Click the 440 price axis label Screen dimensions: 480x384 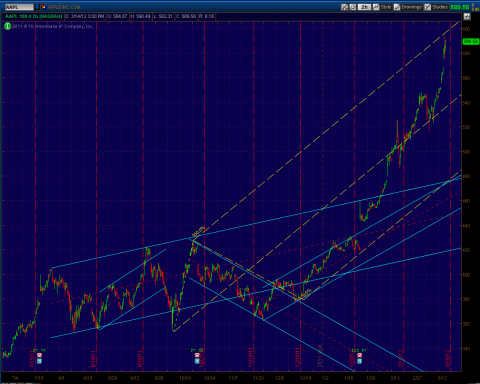[x=467, y=226]
